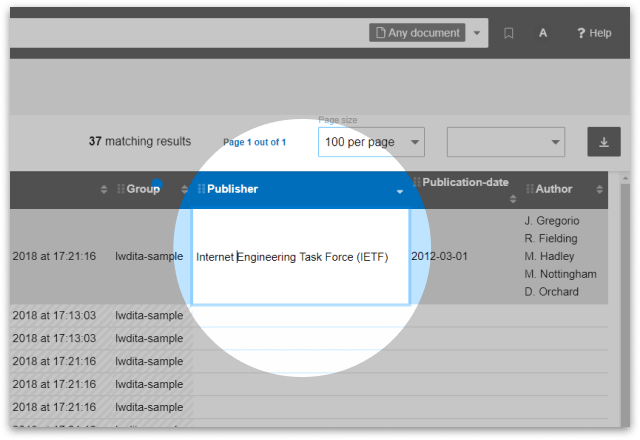The image size is (640, 440).
Task: Click 'Page 1 out of 1' link
Action: (x=254, y=142)
